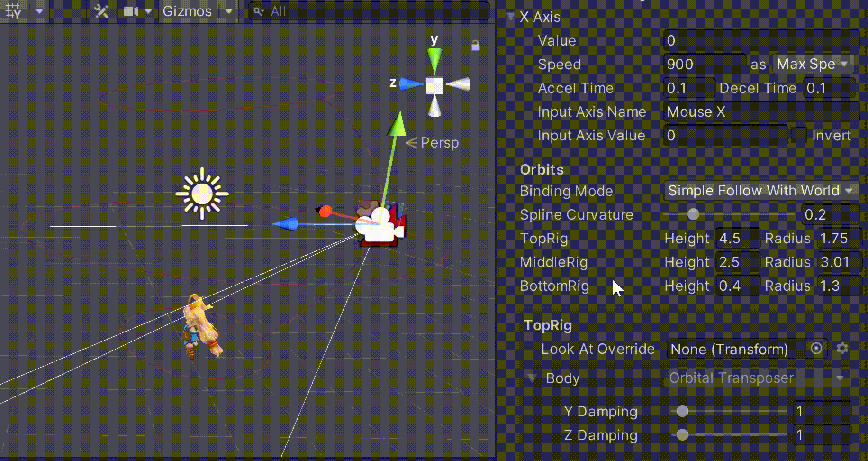Open the Binding Mode dropdown
Screen dimensions: 868x461
(761, 191)
